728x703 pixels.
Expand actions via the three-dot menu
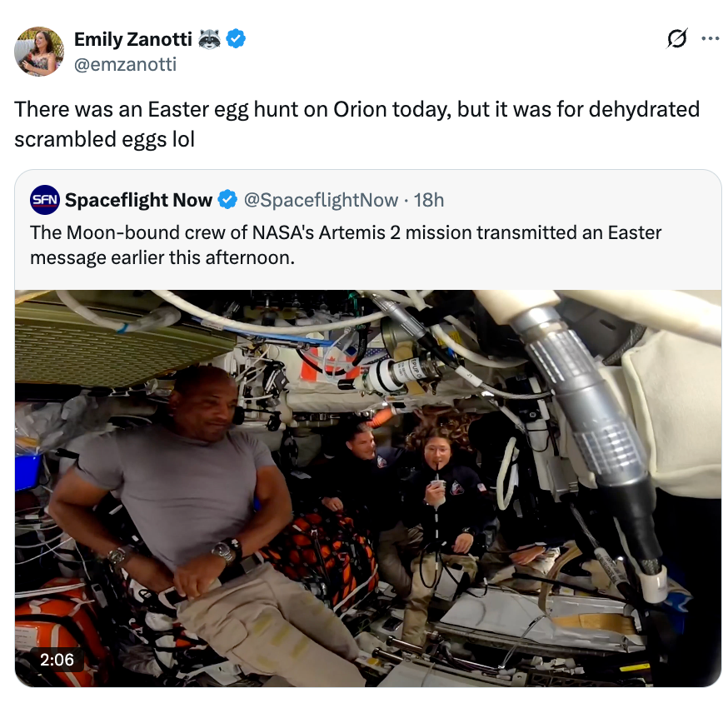[x=709, y=39]
